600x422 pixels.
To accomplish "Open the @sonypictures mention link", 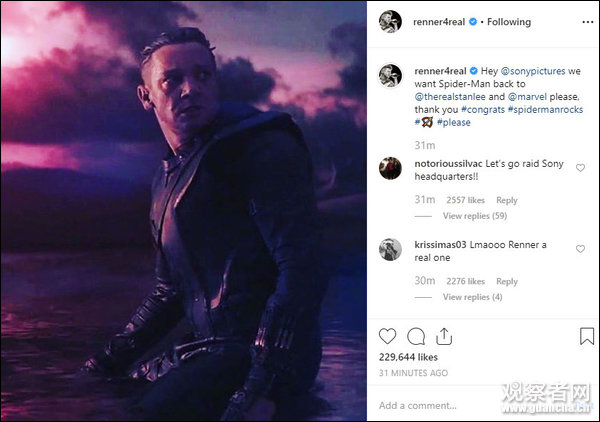I will pyautogui.click(x=531, y=72).
